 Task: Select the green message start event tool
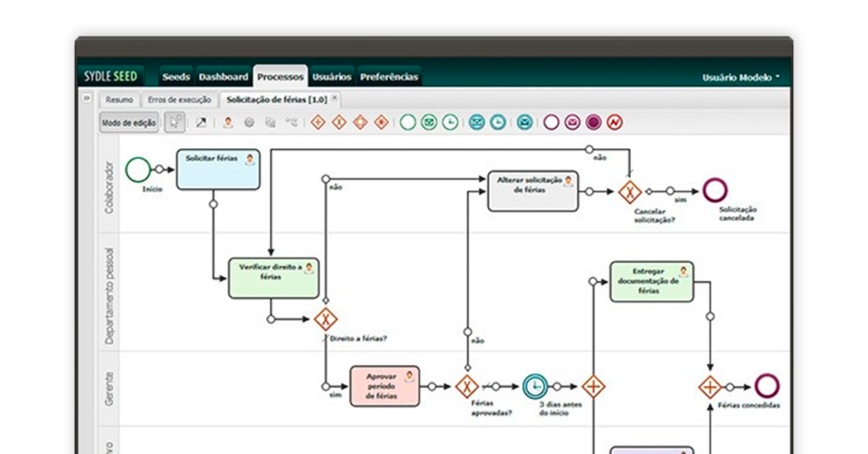point(429,122)
